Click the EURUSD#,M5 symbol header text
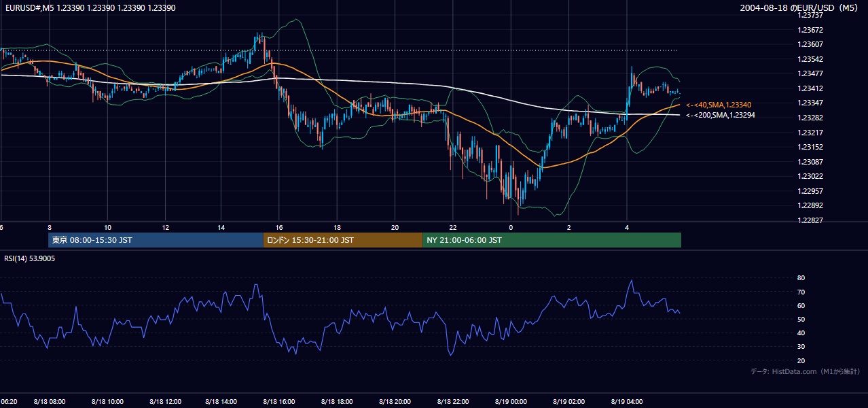This screenshot has width=868, height=408. click(x=89, y=7)
